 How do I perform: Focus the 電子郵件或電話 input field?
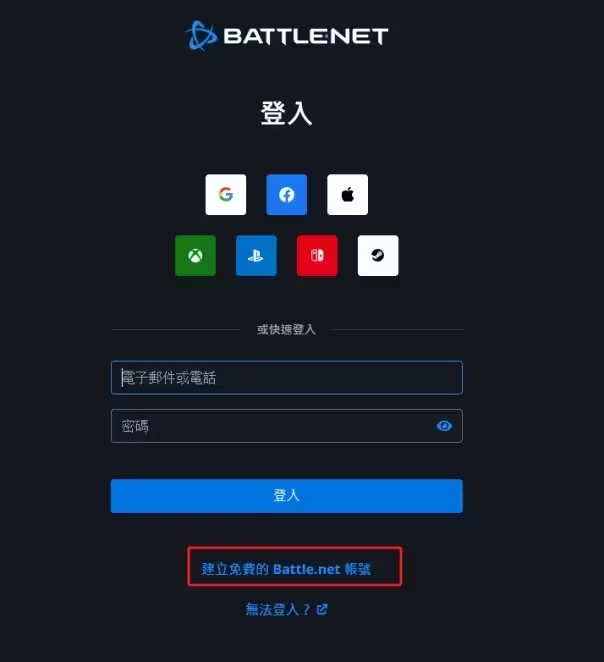pyautogui.click(x=287, y=377)
